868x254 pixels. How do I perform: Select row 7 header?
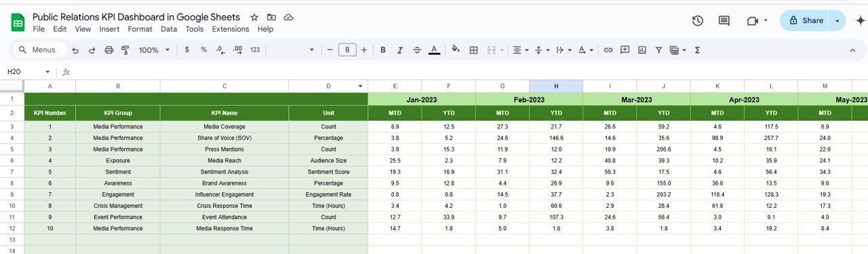coord(12,172)
